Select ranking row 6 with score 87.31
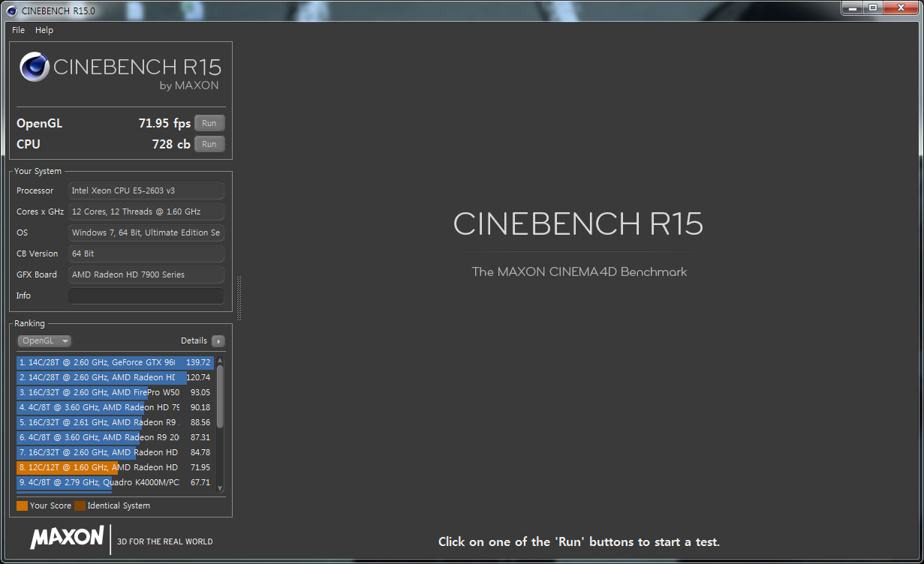This screenshot has height=564, width=924. [x=116, y=437]
